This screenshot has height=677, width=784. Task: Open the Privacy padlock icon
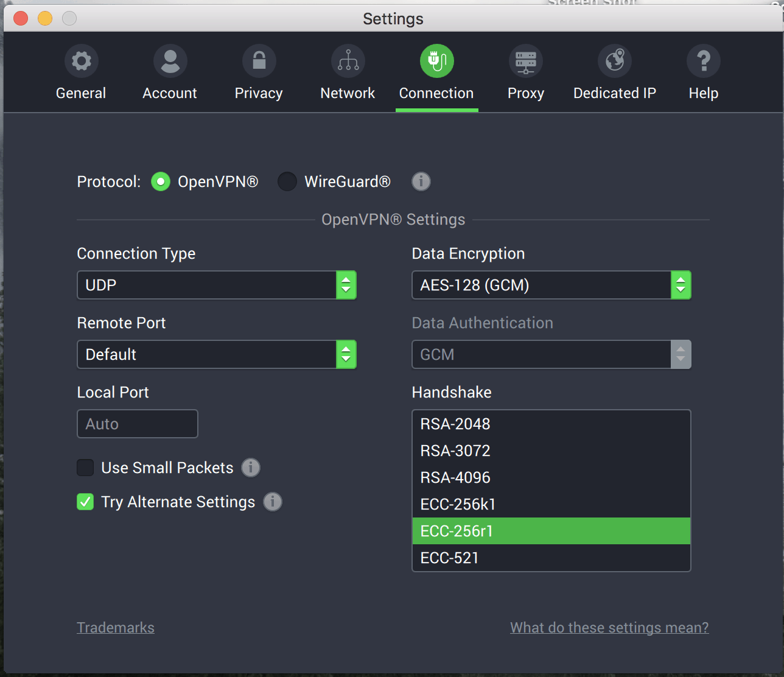click(259, 61)
